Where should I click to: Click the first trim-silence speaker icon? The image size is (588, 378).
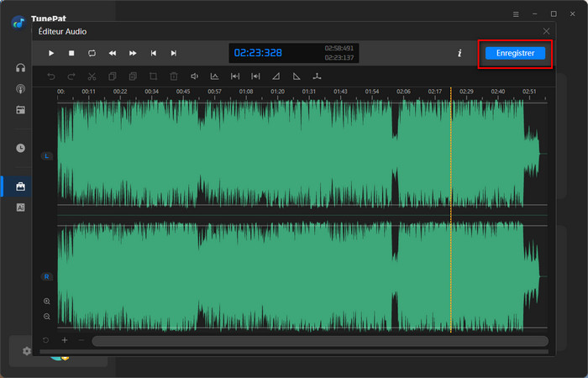(235, 76)
